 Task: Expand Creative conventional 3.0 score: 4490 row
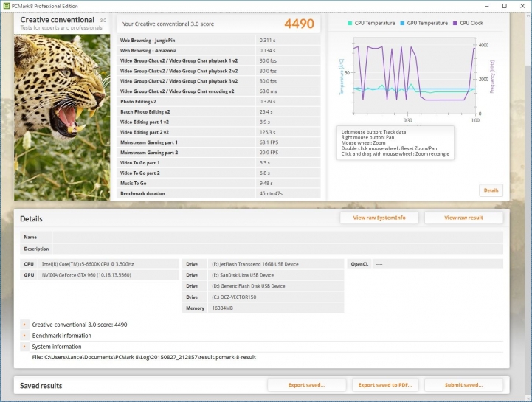point(24,325)
